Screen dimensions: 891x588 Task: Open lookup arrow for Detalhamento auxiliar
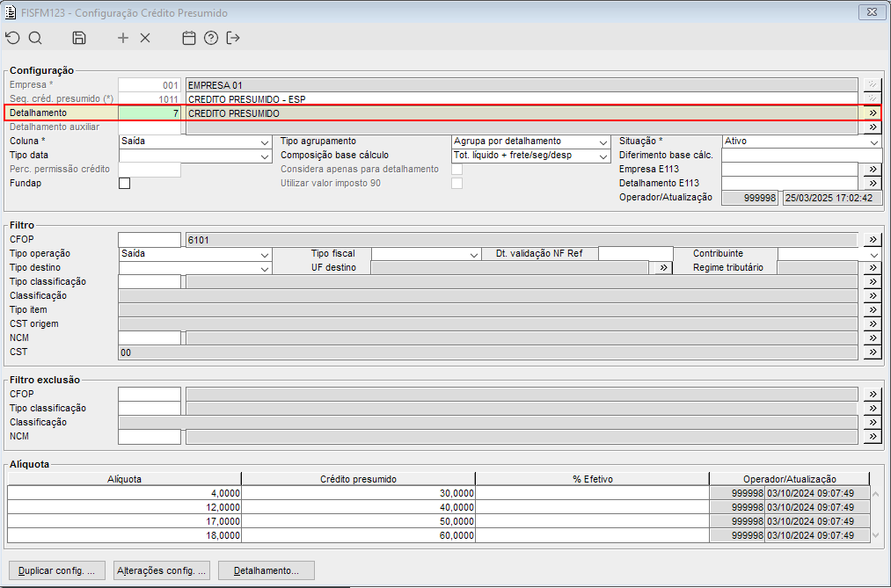[x=873, y=127]
